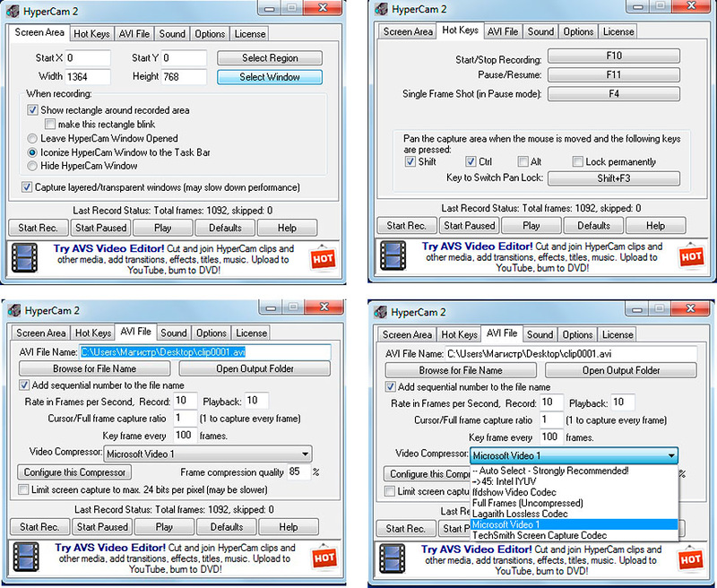Click Help button in Screen Area window
717x588 pixels.
[287, 228]
